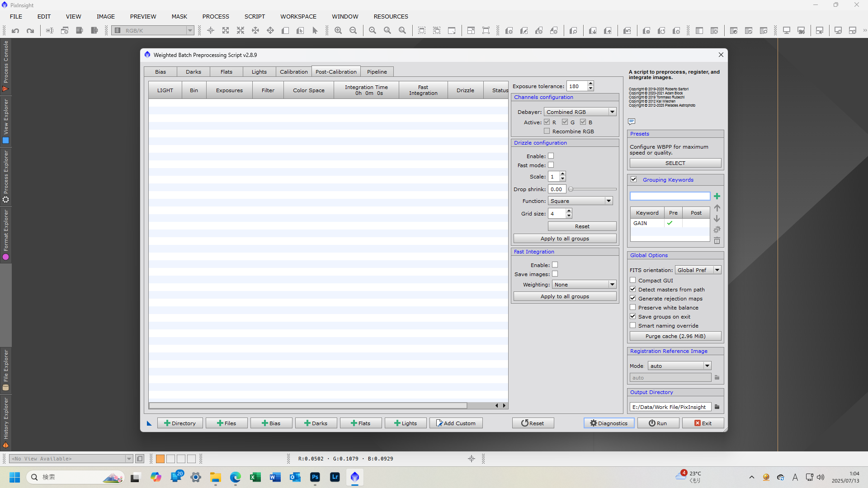Click the keyword settings gear icon

click(x=717, y=230)
